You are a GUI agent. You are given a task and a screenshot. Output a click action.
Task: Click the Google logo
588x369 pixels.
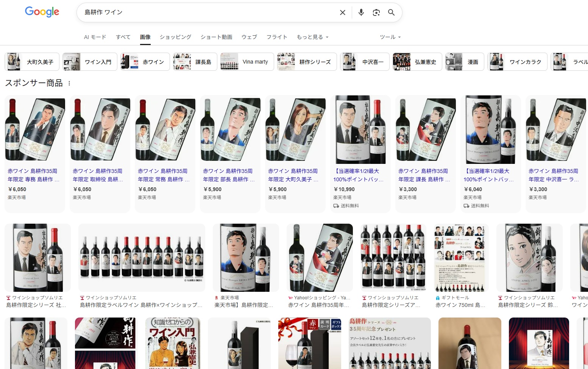pos(42,12)
